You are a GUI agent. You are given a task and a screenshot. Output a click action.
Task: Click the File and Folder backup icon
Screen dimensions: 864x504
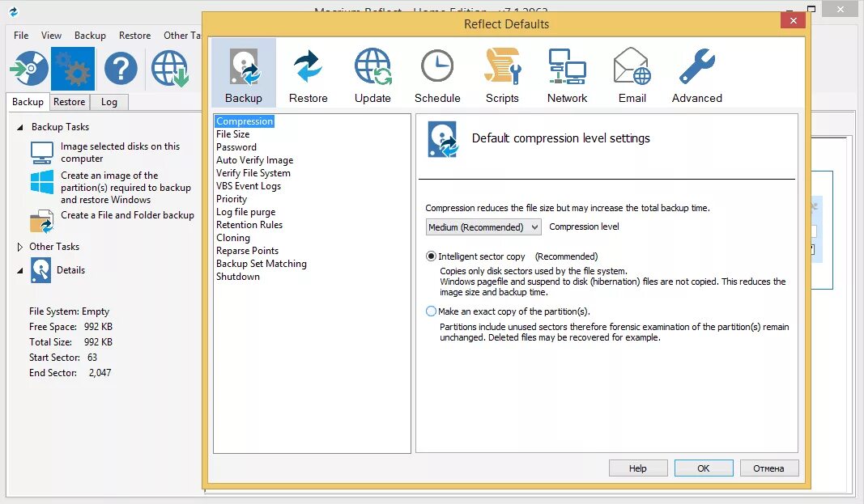[x=42, y=221]
